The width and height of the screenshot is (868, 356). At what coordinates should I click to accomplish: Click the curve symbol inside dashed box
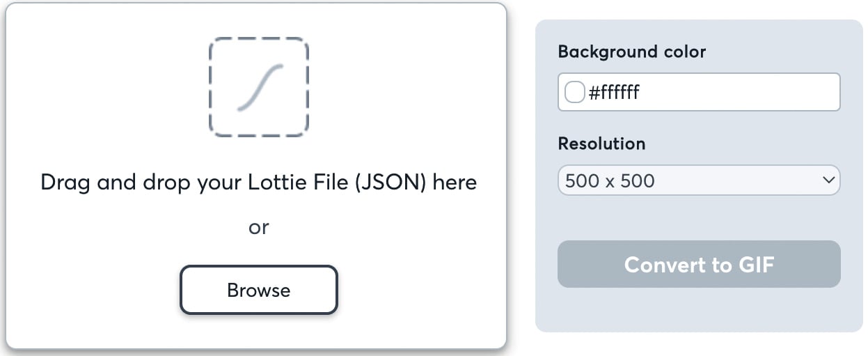pos(260,88)
